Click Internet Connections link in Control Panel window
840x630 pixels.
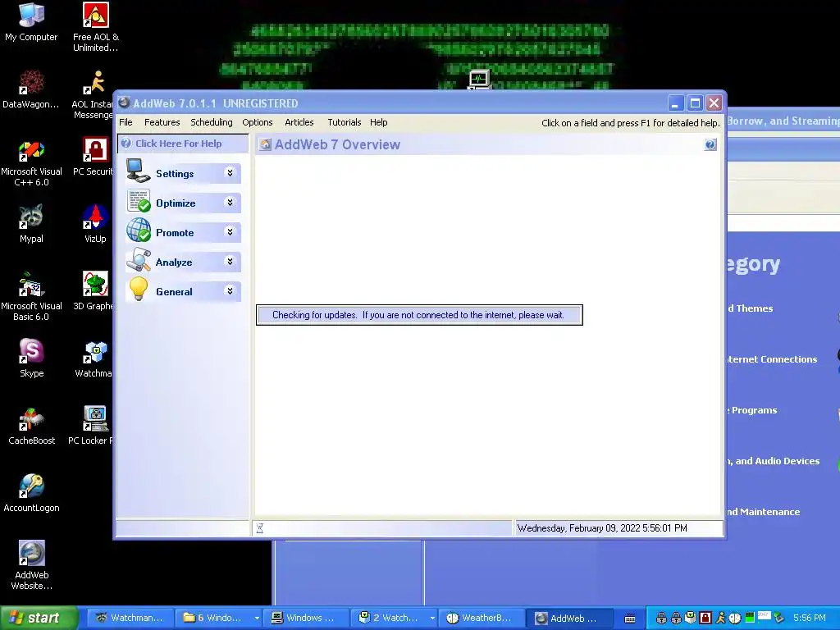[x=772, y=359]
